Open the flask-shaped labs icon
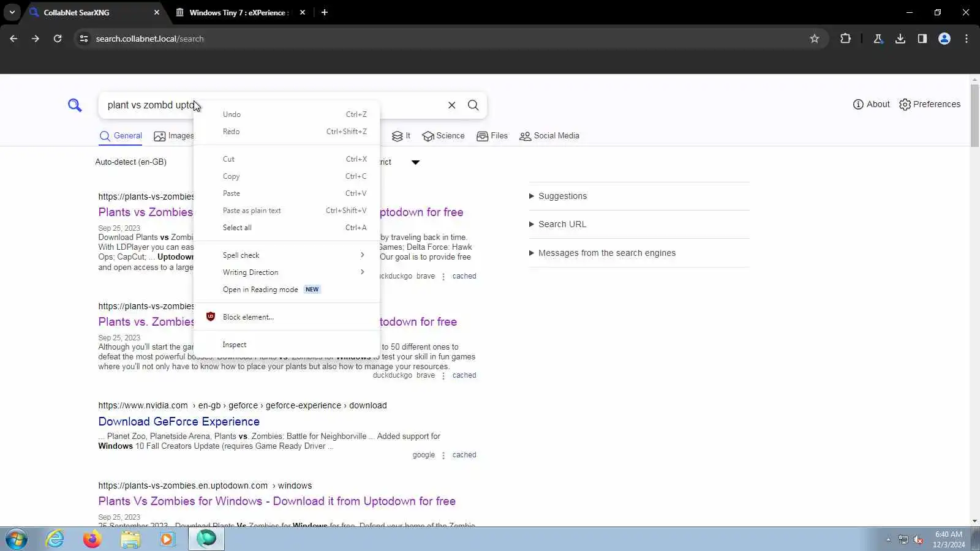The width and height of the screenshot is (980, 551). click(878, 39)
